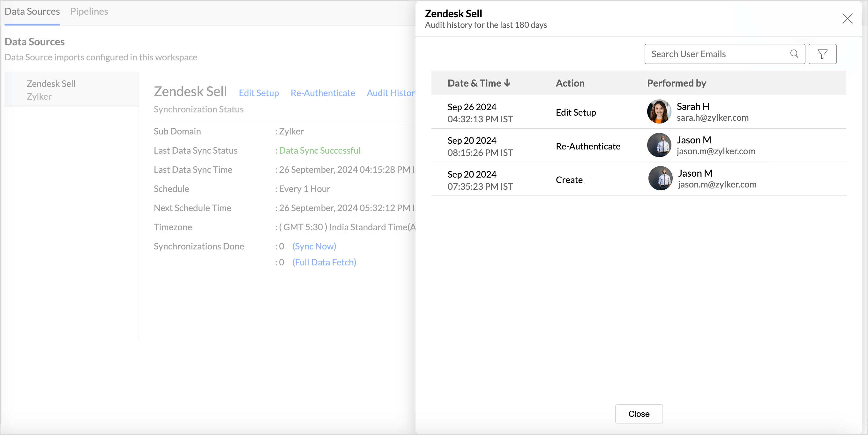Switch to Pipelines tab
868x435 pixels.
89,11
